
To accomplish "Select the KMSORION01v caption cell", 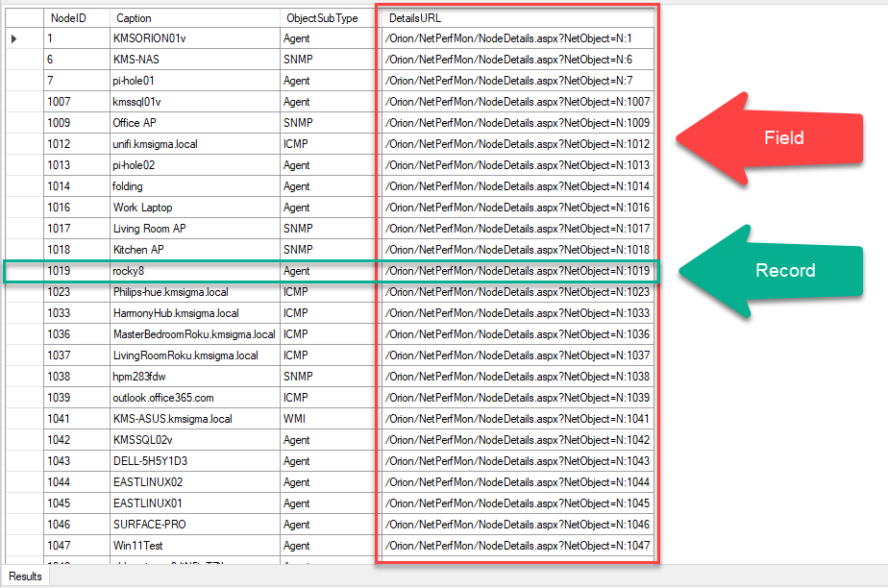I will (x=194, y=38).
